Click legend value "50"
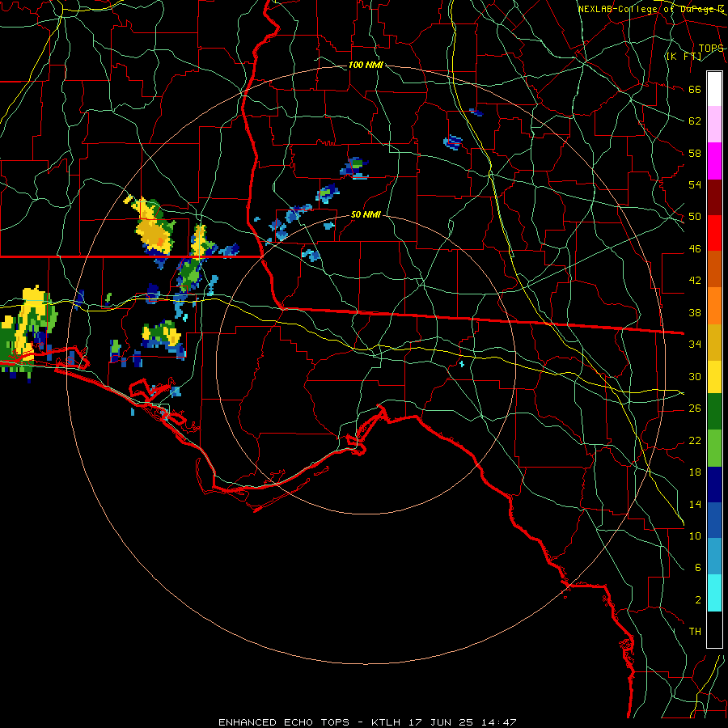 click(x=695, y=217)
